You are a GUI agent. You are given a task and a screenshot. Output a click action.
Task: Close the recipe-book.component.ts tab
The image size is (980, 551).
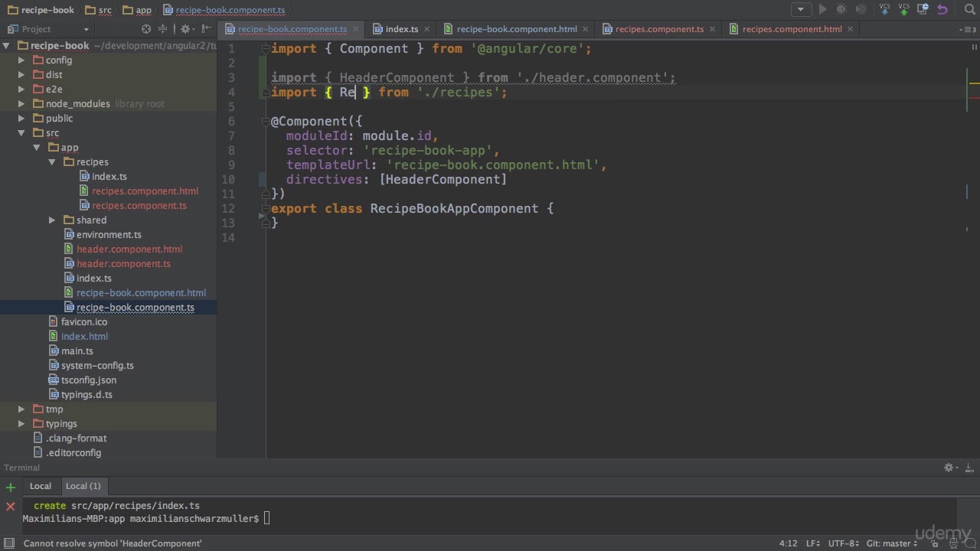pos(355,29)
